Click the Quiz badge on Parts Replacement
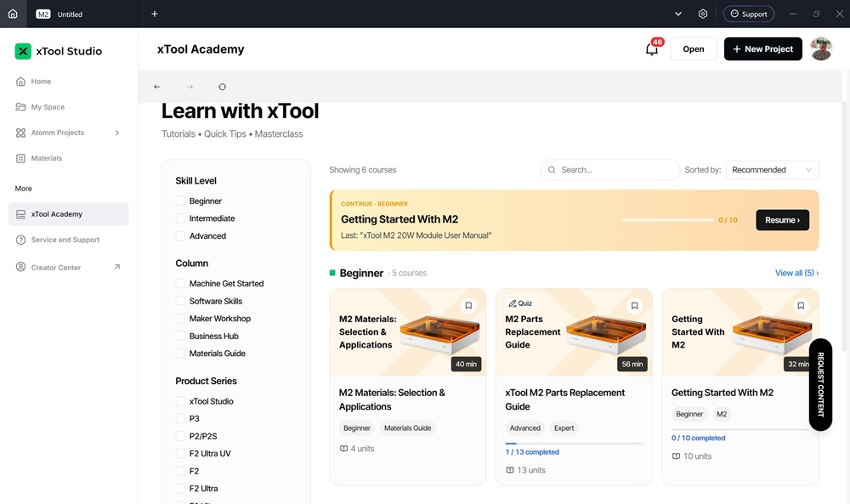 [520, 303]
